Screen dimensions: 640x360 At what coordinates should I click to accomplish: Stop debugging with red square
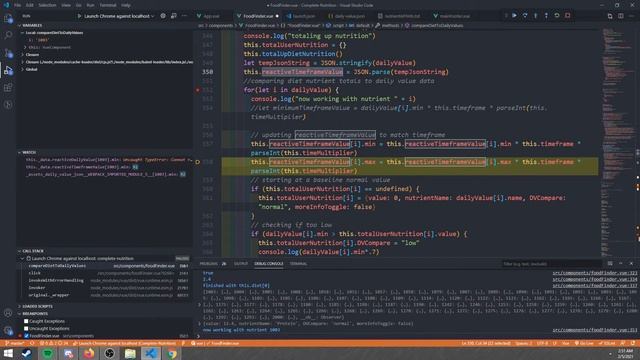(568, 16)
